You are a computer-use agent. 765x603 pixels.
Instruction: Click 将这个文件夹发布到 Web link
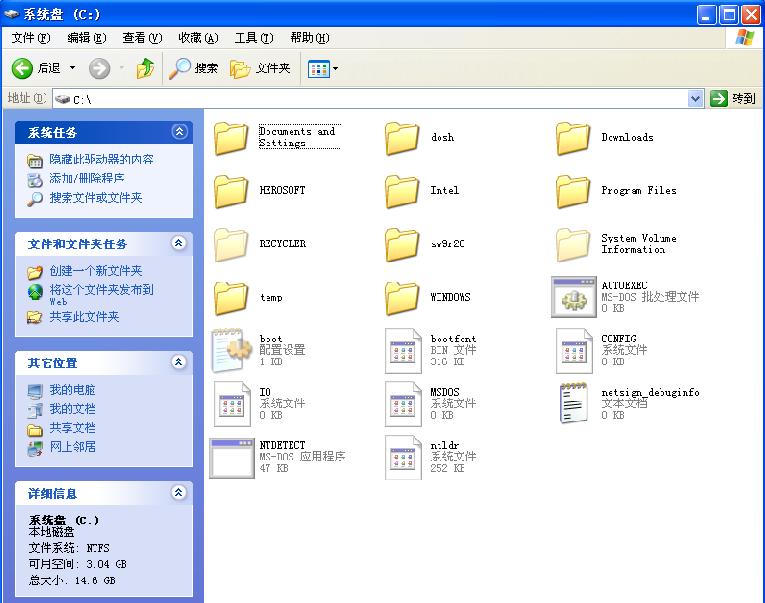pos(101,295)
